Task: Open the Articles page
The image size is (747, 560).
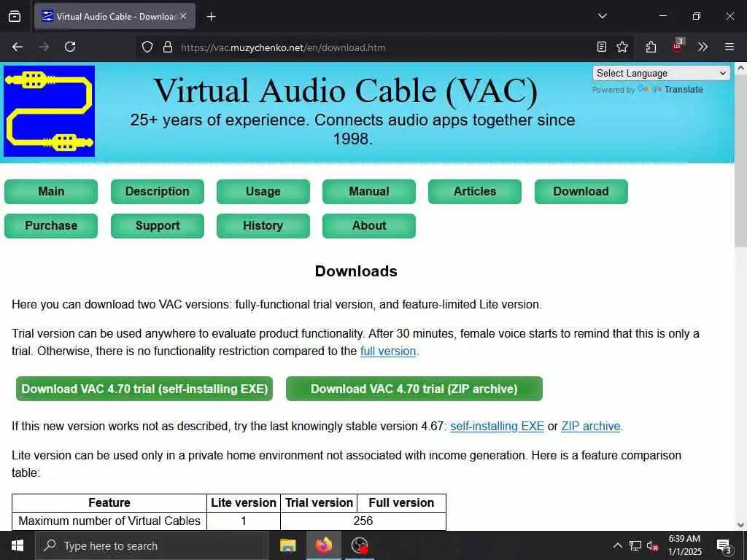Action: point(474,192)
